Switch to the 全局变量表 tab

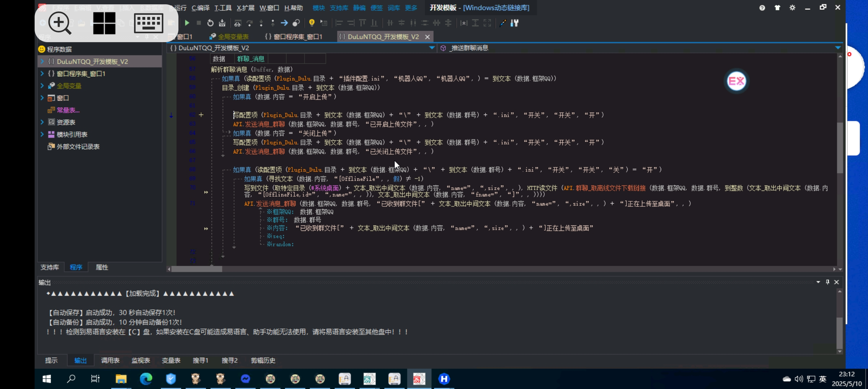click(x=232, y=36)
